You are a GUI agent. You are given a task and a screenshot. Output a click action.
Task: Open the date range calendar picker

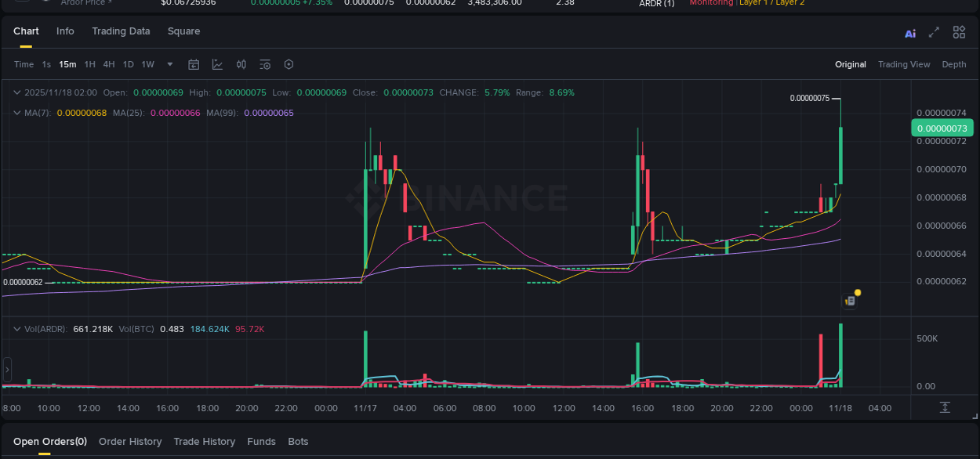pyautogui.click(x=194, y=64)
